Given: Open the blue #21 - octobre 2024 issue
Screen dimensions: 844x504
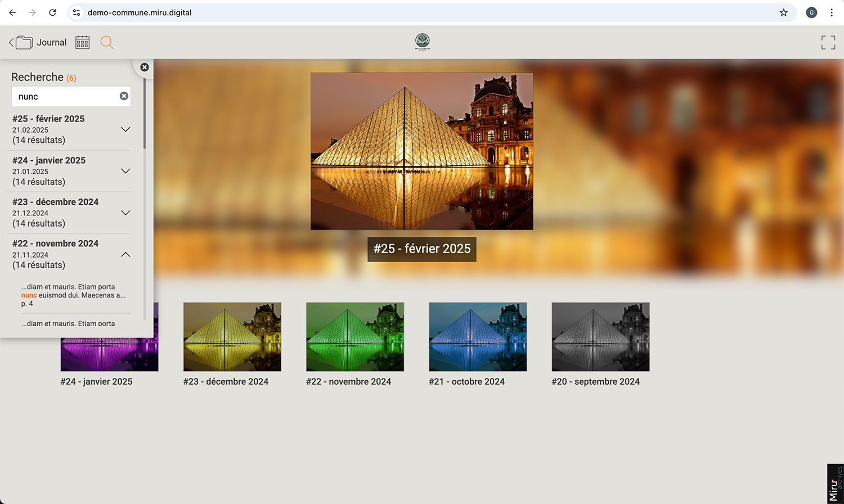Looking at the screenshot, I should [x=478, y=336].
